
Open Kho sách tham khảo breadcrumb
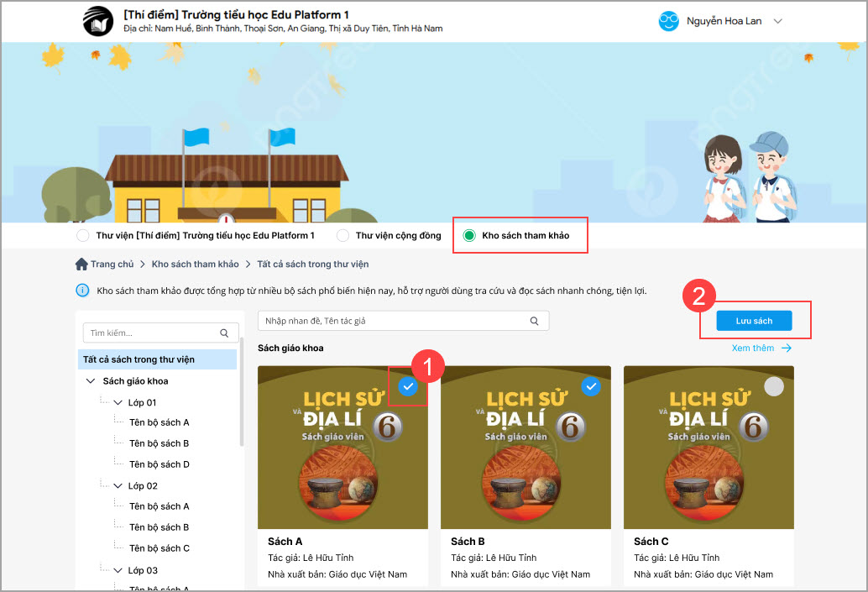coord(196,265)
